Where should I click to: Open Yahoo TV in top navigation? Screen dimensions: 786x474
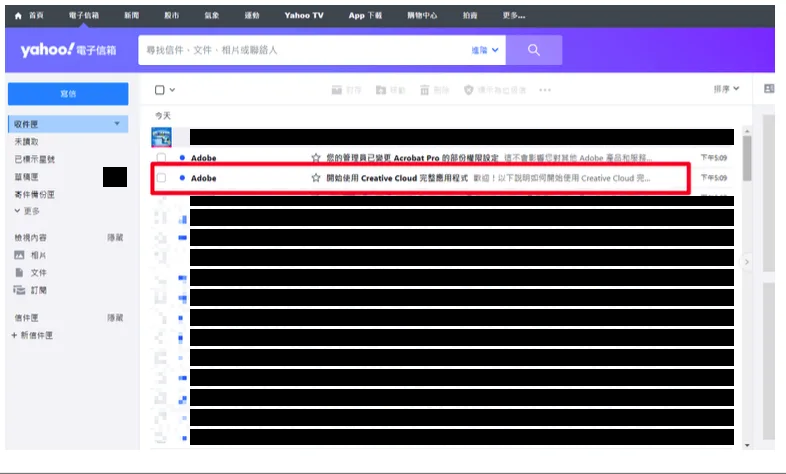coord(304,16)
